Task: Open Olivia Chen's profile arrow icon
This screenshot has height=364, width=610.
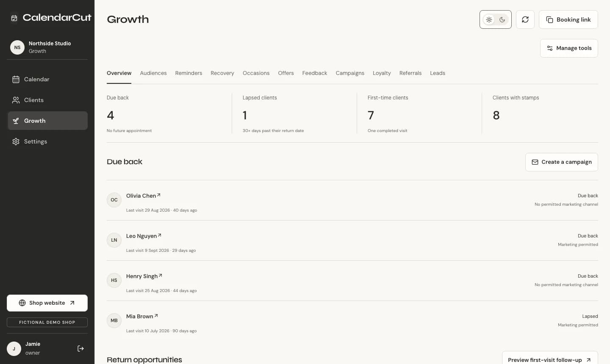Action: click(x=159, y=195)
